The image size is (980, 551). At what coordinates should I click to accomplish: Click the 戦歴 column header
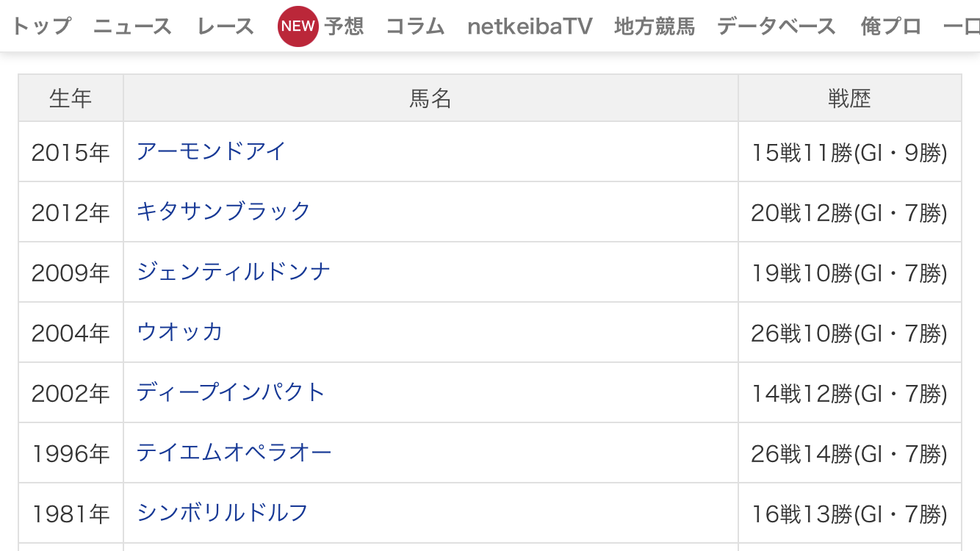(849, 98)
